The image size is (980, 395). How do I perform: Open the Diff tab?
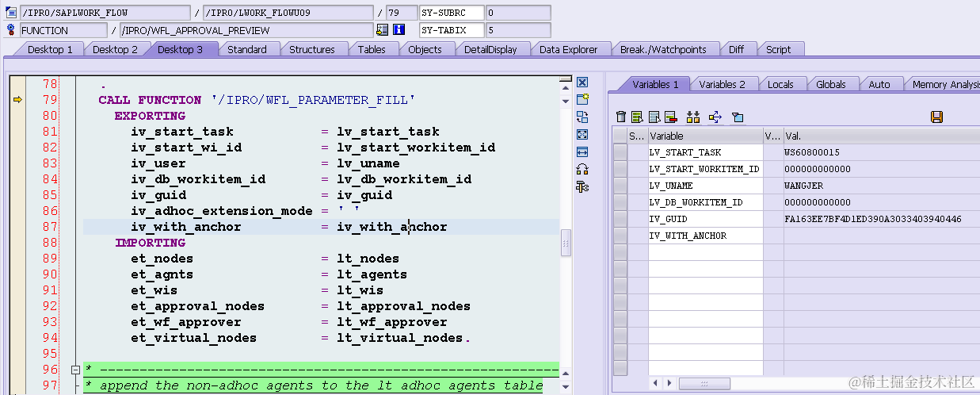(x=737, y=49)
